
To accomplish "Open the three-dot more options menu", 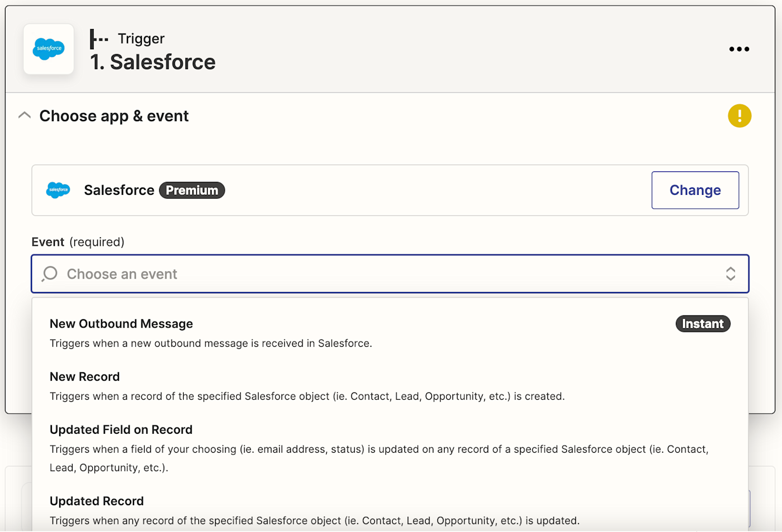I will (x=739, y=49).
